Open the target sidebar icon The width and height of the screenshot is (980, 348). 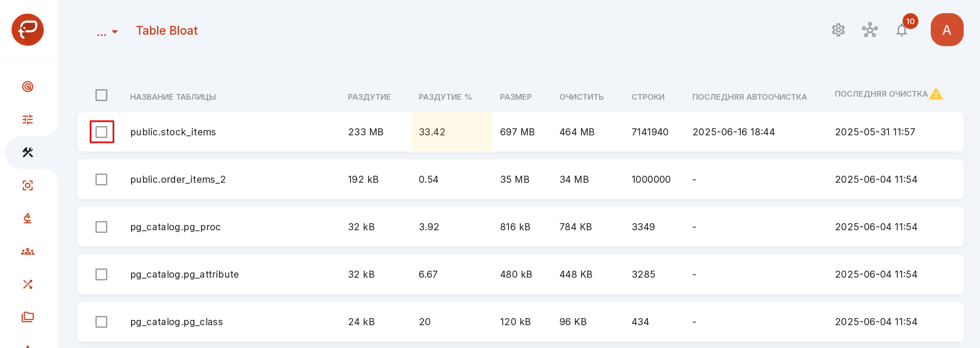(x=28, y=87)
